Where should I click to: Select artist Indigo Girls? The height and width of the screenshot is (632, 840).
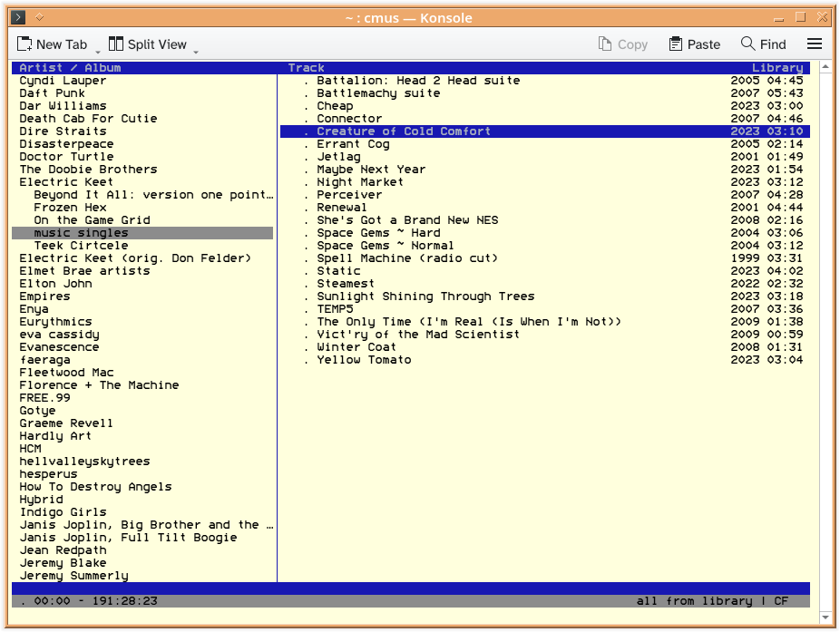click(x=142, y=512)
